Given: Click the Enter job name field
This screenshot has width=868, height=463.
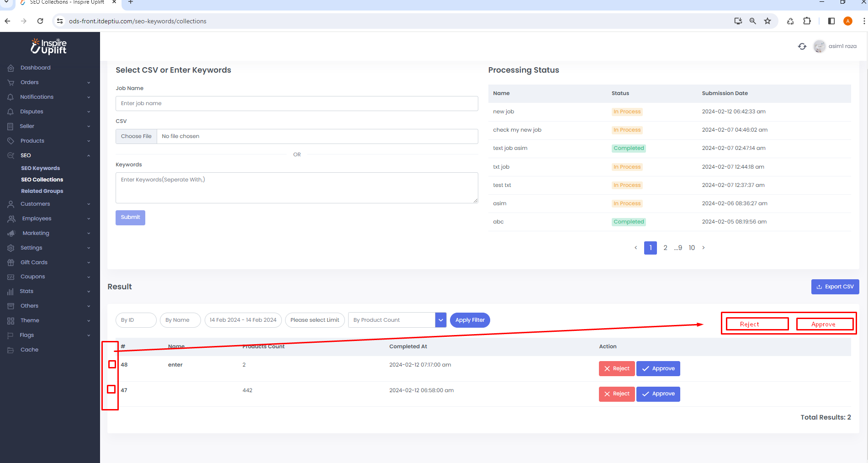Looking at the screenshot, I should click(x=296, y=103).
